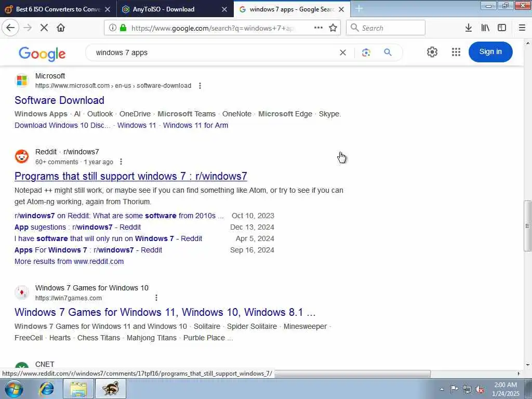Open Google quick settings gear
Image resolution: width=532 pixels, height=399 pixels.
(432, 52)
